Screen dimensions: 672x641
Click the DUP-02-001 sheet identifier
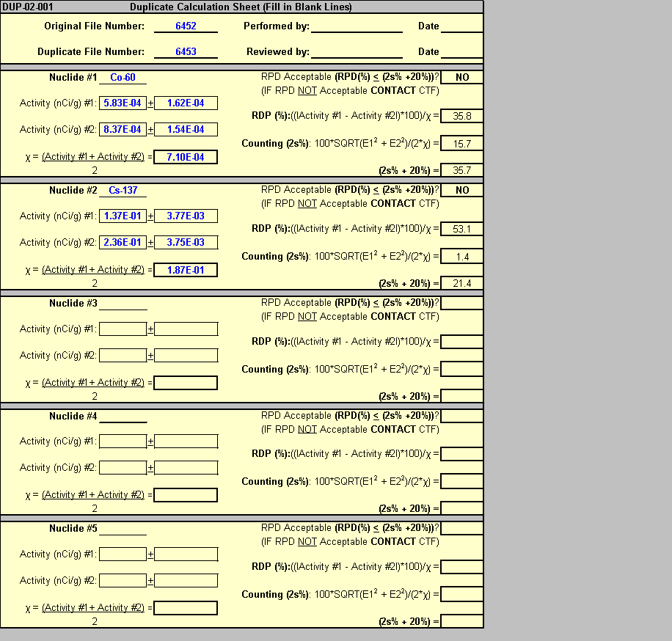(28, 7)
